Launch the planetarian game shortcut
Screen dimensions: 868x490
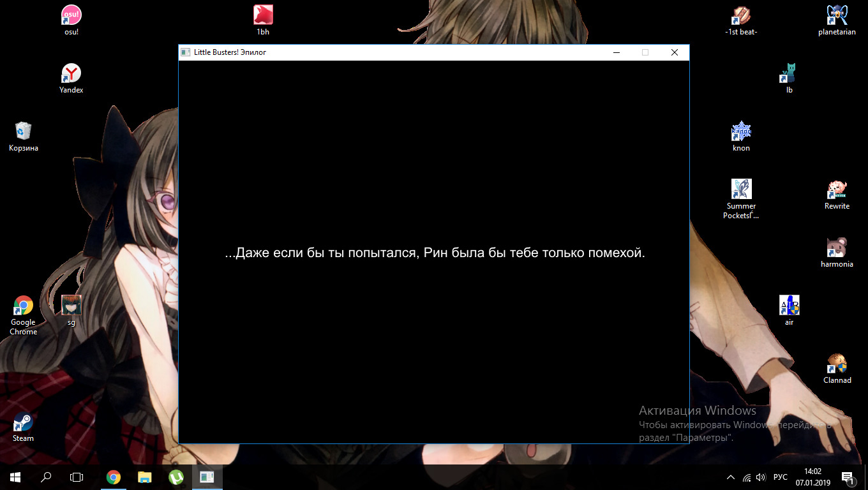pyautogui.click(x=837, y=15)
